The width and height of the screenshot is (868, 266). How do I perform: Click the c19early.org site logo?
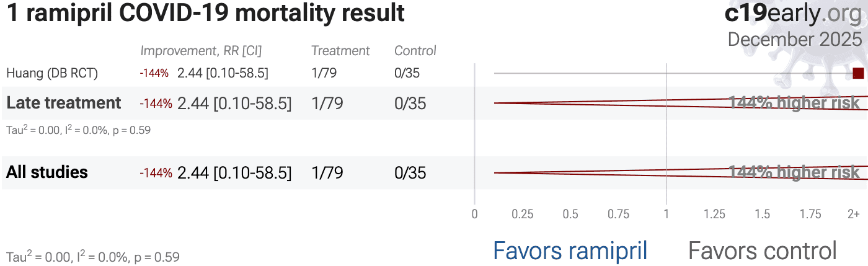[793, 14]
